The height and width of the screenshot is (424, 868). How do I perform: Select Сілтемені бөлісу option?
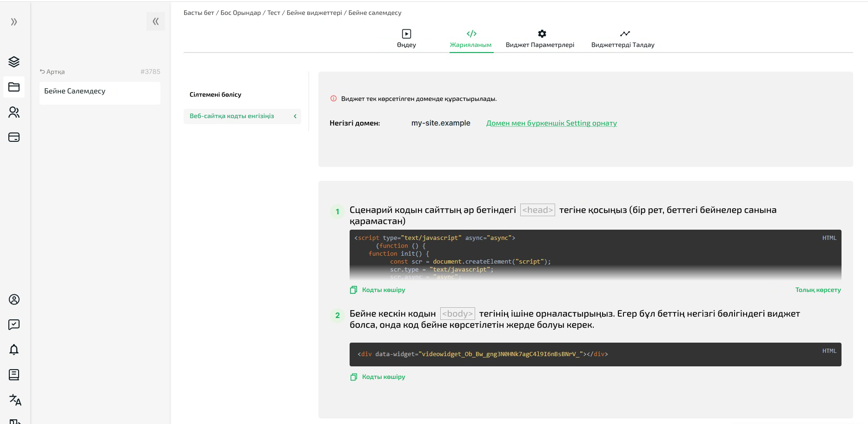(215, 94)
